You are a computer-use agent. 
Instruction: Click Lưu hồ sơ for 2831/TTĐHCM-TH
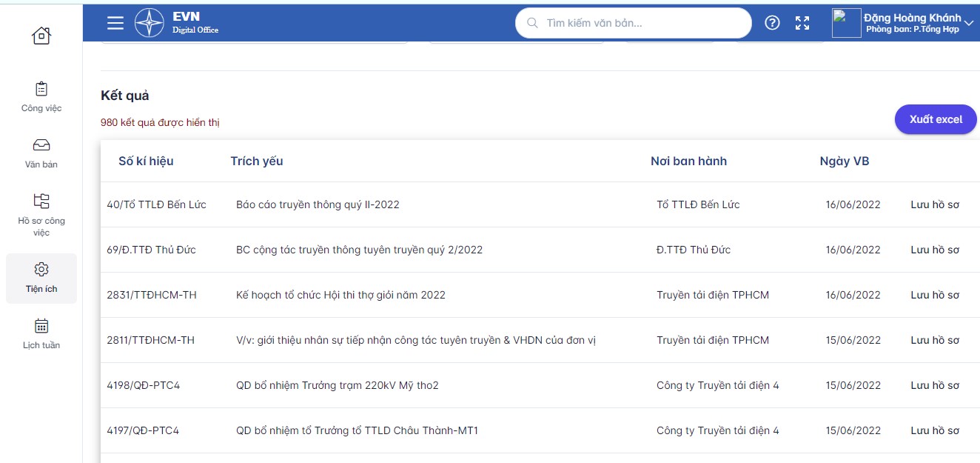[x=934, y=295]
